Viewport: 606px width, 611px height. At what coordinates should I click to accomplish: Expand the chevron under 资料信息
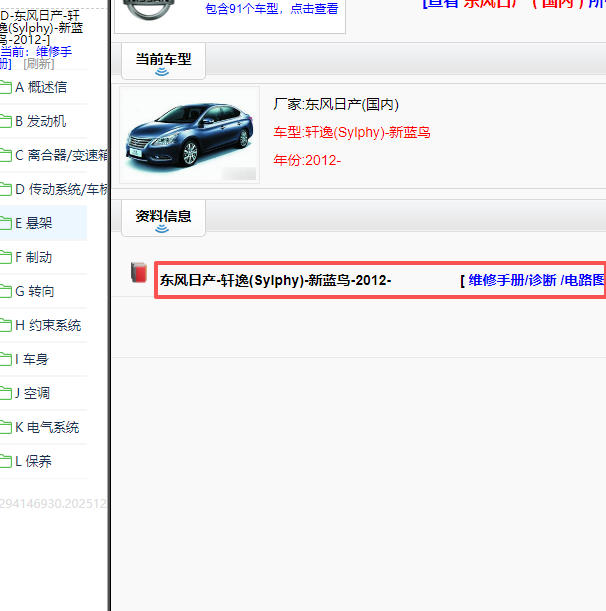(162, 229)
